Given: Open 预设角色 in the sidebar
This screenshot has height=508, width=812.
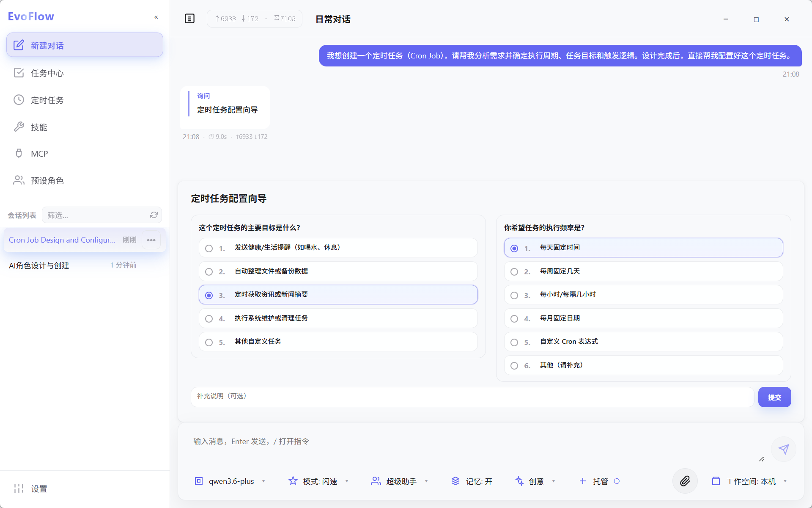Looking at the screenshot, I should [x=85, y=181].
